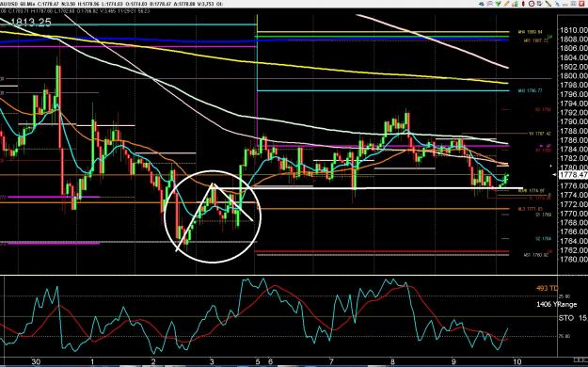Click the blue back-arrow toolbar icon
The width and height of the screenshot is (588, 367).
(482, 4)
